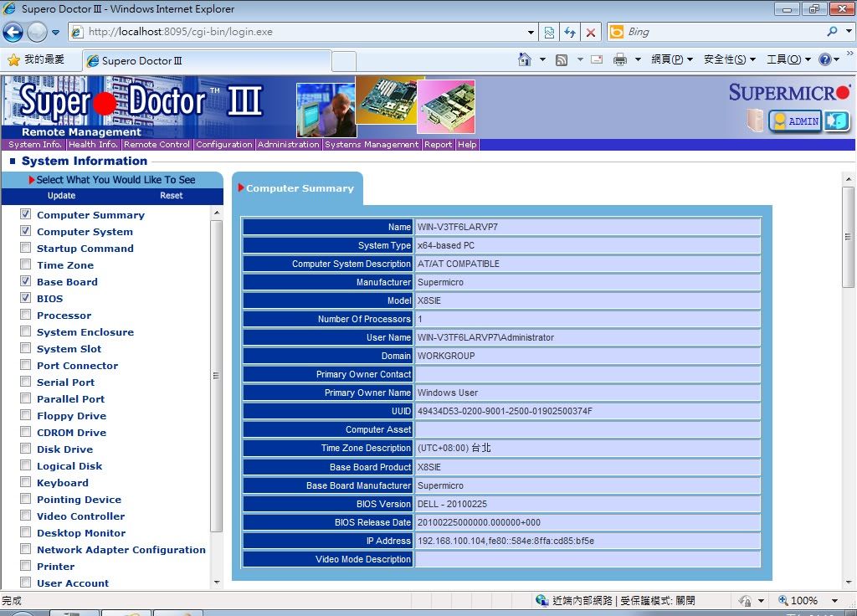Screen dimensions: 857x616
Task: Toggle the Compatibility View icon
Action: [x=549, y=33]
